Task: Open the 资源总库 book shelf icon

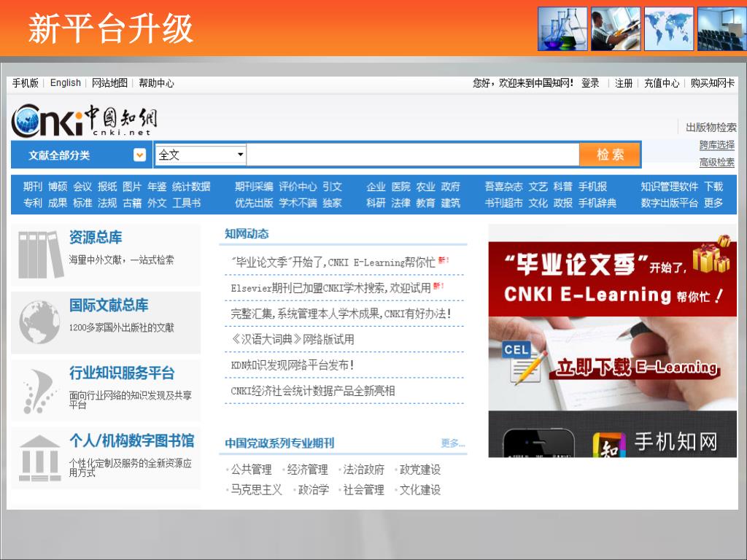Action: [41, 254]
